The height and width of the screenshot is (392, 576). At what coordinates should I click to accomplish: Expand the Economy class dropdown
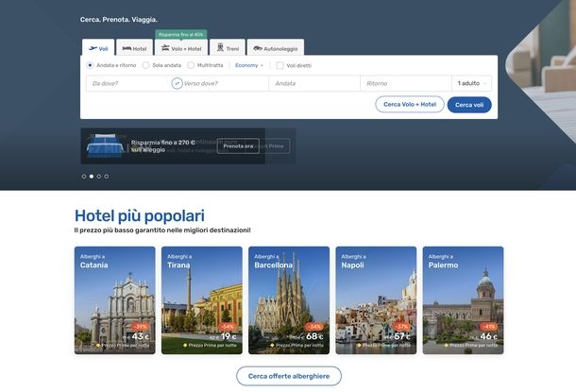tap(249, 65)
